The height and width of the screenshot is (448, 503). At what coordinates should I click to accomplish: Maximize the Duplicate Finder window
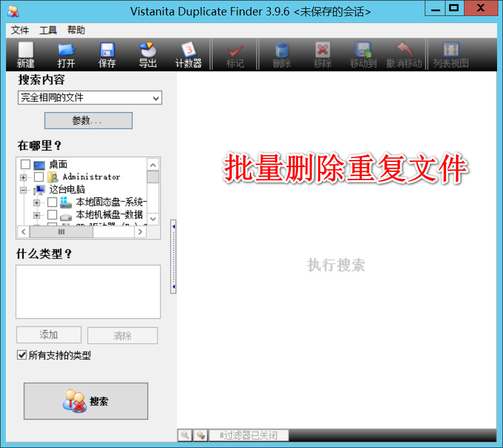pyautogui.click(x=454, y=8)
